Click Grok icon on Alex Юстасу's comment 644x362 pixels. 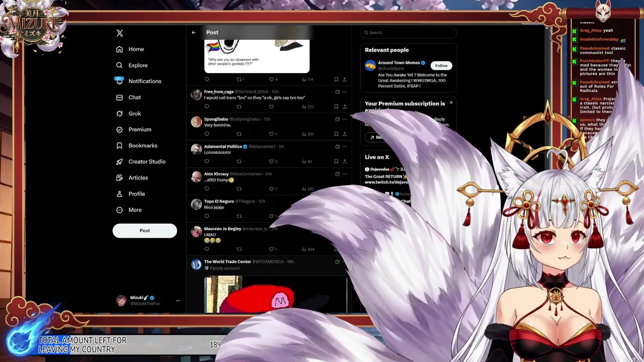click(337, 174)
